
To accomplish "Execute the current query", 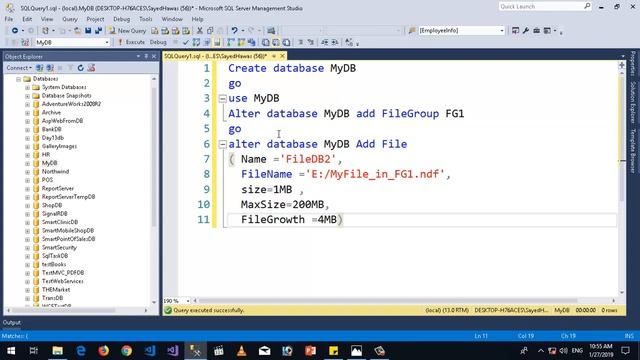I will (131, 42).
